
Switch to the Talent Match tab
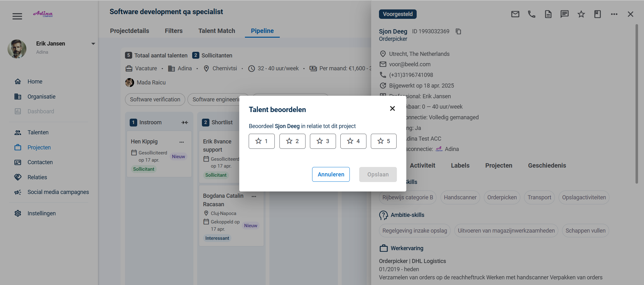click(217, 31)
